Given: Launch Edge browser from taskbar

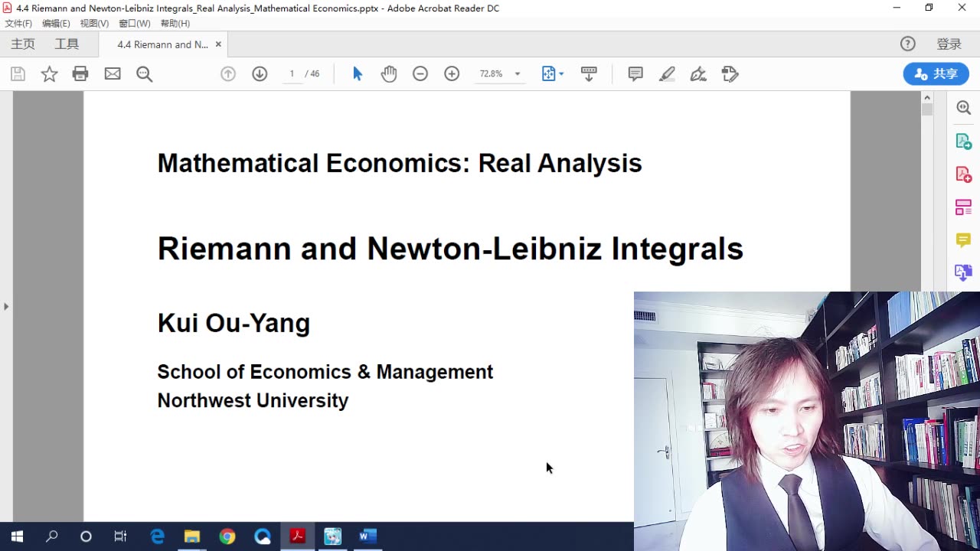Looking at the screenshot, I should pos(157,536).
